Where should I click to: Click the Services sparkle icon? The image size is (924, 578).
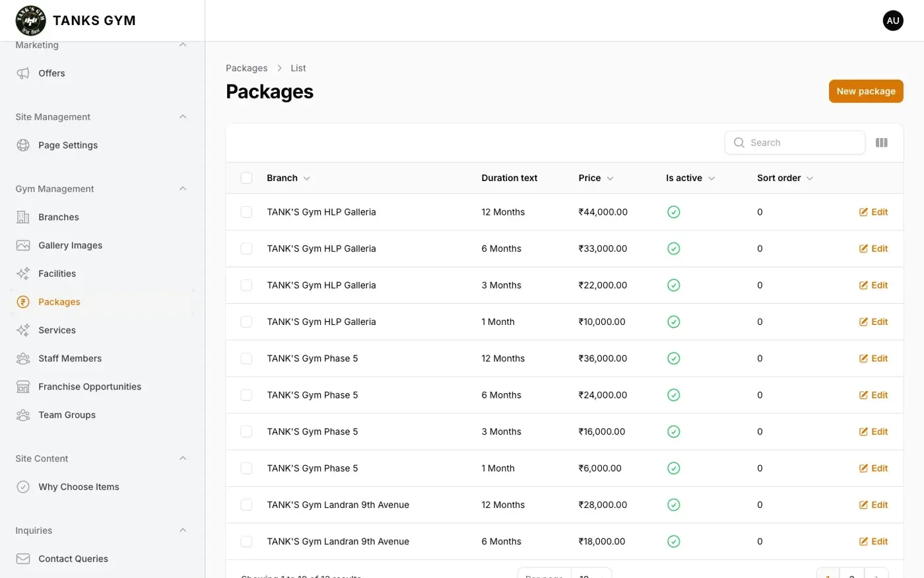23,330
